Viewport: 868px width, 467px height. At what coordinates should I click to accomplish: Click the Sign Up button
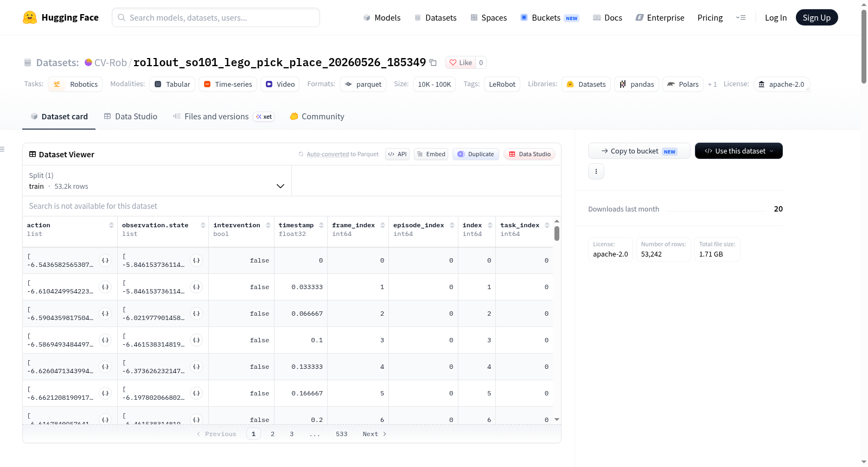(816, 17)
